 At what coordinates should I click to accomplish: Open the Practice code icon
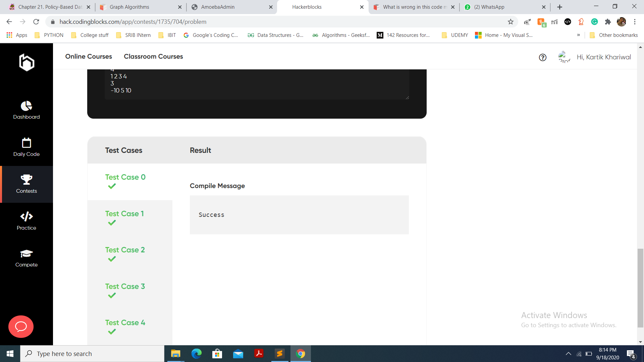[26, 221]
